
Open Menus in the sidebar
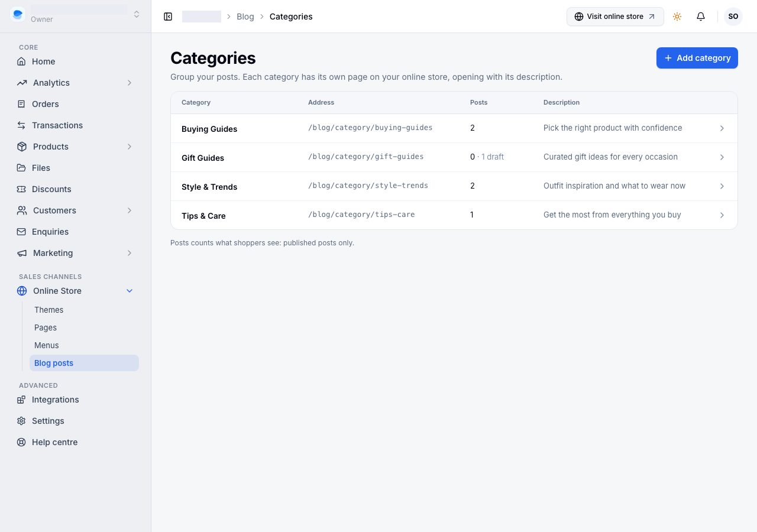pyautogui.click(x=84, y=345)
